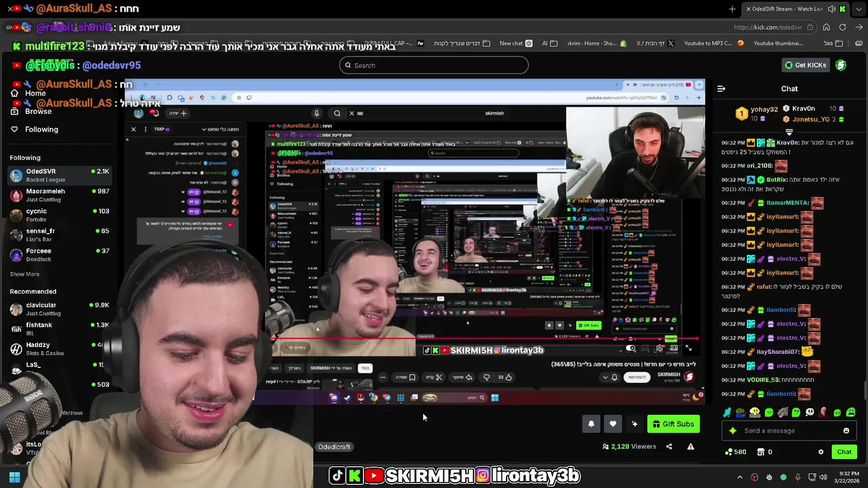Viewport: 868px width, 488px height.
Task: Click VODIRE_53 username in chat
Action: [763, 380]
